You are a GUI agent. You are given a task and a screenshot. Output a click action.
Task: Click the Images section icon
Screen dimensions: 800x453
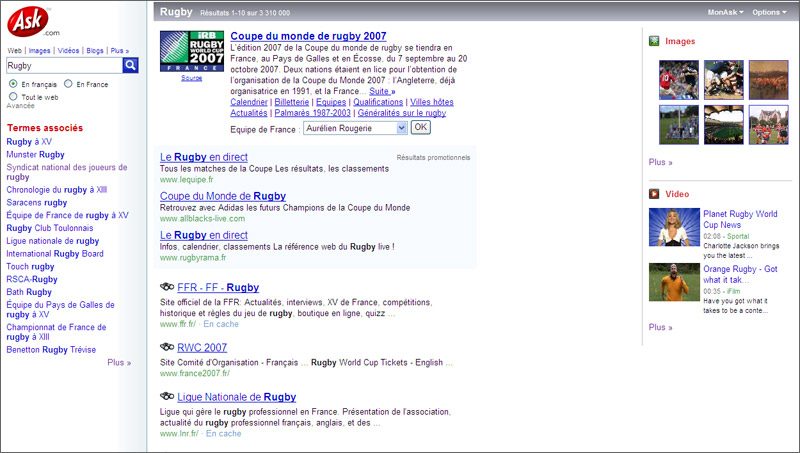[x=654, y=41]
